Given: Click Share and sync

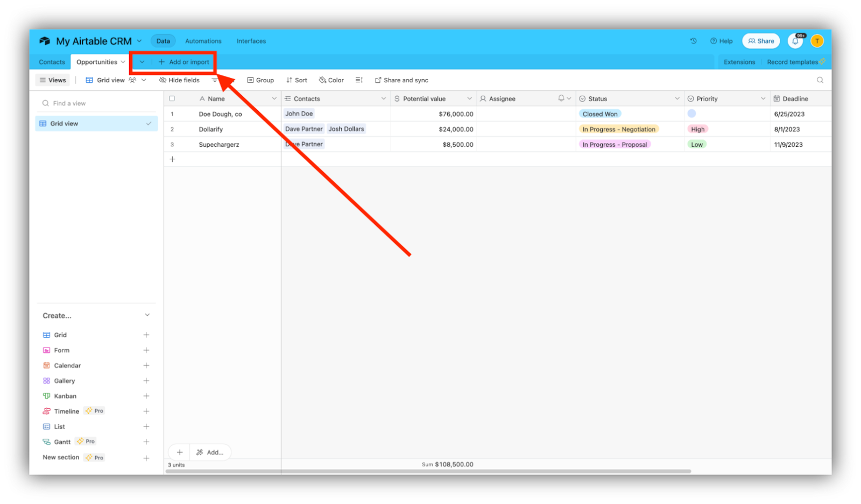Looking at the screenshot, I should coord(401,80).
